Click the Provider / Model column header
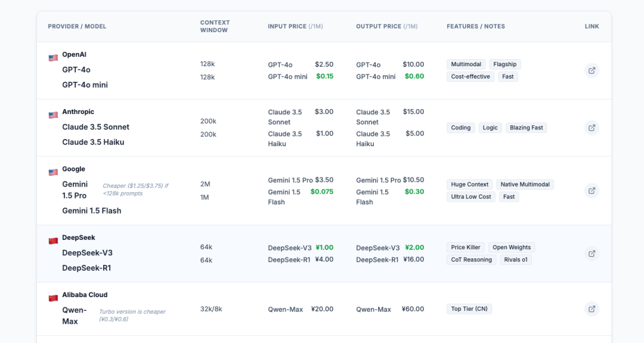The image size is (644, 343). (x=77, y=26)
